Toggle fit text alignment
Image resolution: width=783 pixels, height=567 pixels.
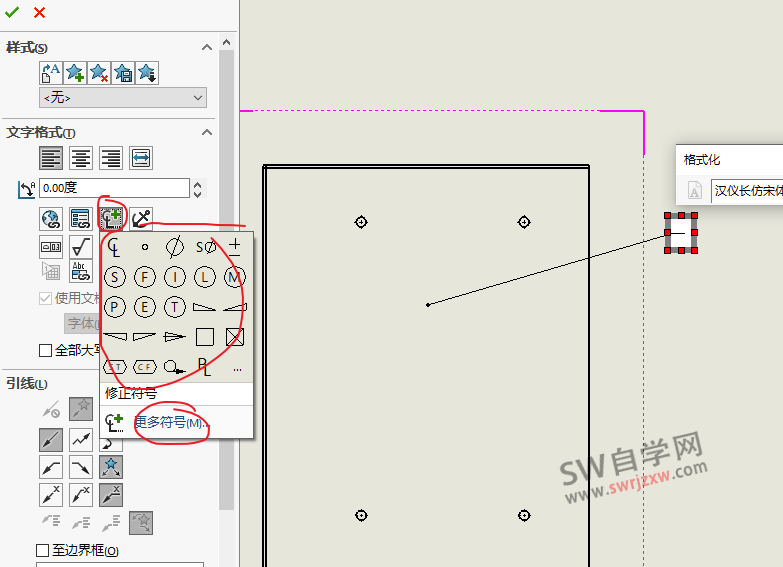(x=141, y=158)
